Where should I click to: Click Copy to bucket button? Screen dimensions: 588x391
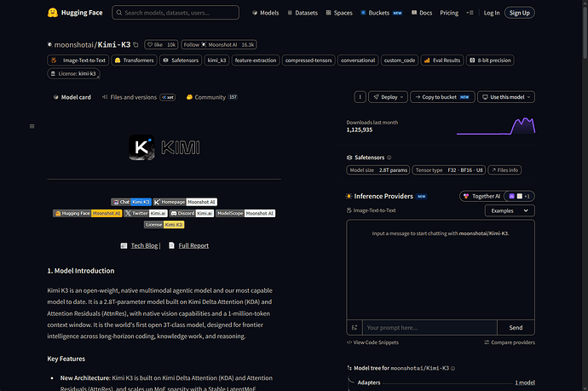point(442,97)
